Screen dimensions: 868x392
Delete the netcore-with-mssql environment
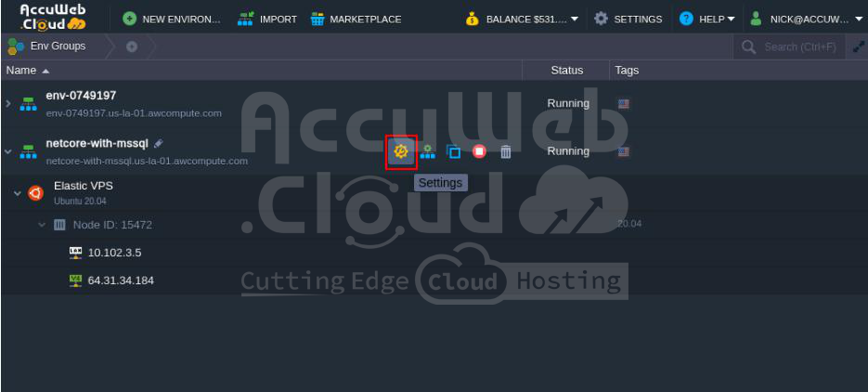pos(505,151)
